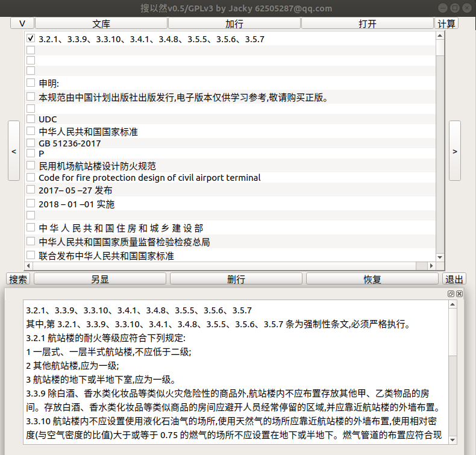Check the Code for fire protection row checkbox

[31, 177]
